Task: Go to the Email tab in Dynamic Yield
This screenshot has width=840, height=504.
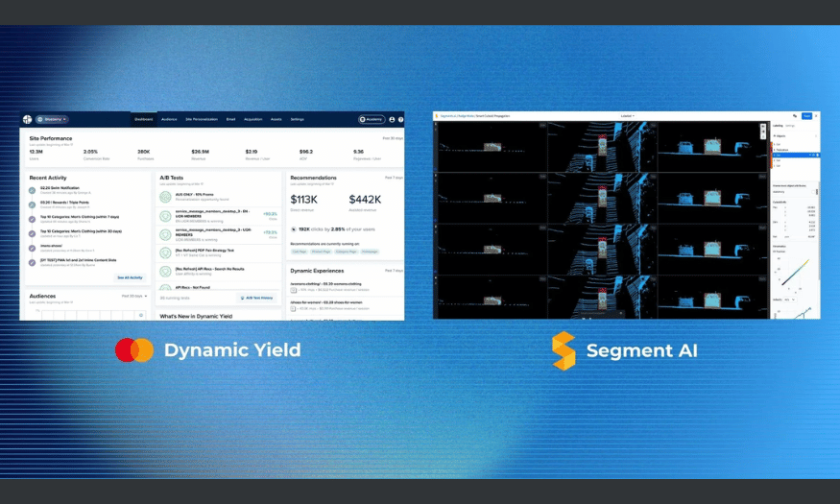Action: (x=231, y=119)
